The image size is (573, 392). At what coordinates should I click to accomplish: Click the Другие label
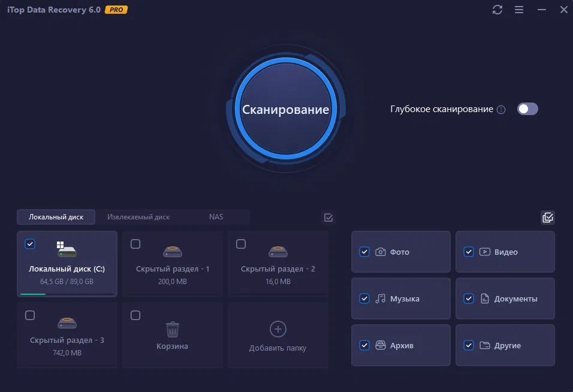[507, 346]
